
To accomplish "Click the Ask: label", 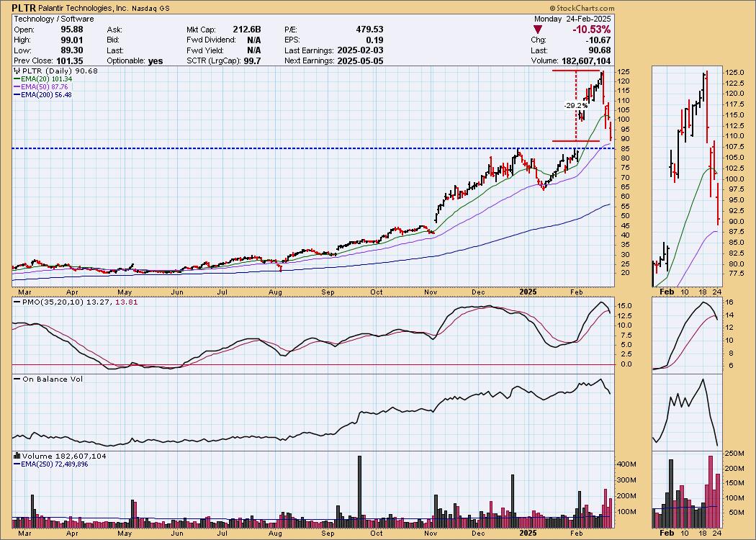I will click(114, 30).
